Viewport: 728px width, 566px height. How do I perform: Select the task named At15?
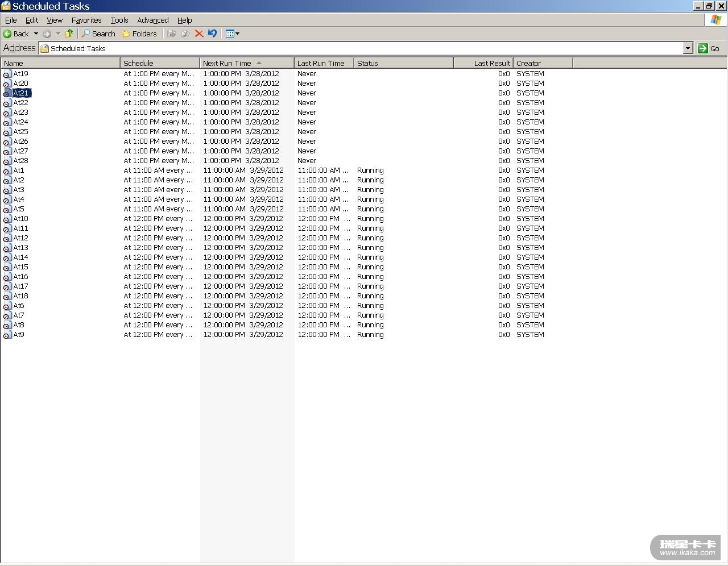pos(21,267)
